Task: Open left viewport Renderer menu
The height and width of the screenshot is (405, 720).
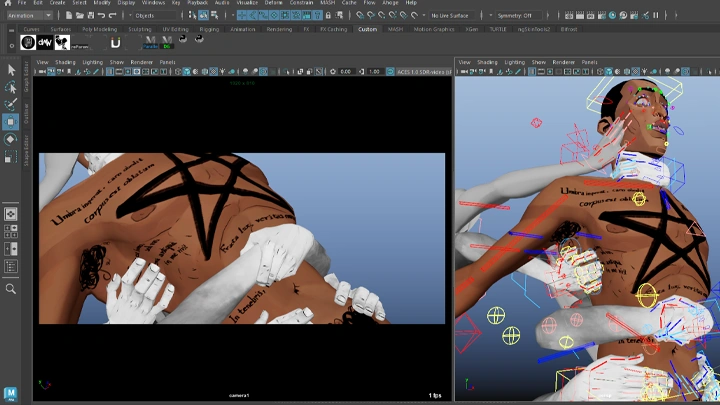Action: [x=141, y=62]
